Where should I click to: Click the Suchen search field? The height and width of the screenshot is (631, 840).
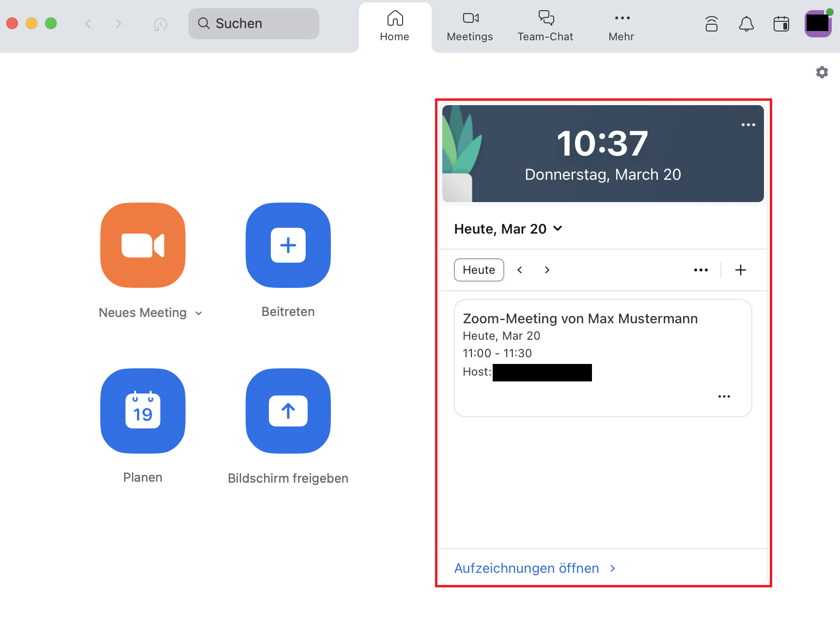(x=254, y=24)
